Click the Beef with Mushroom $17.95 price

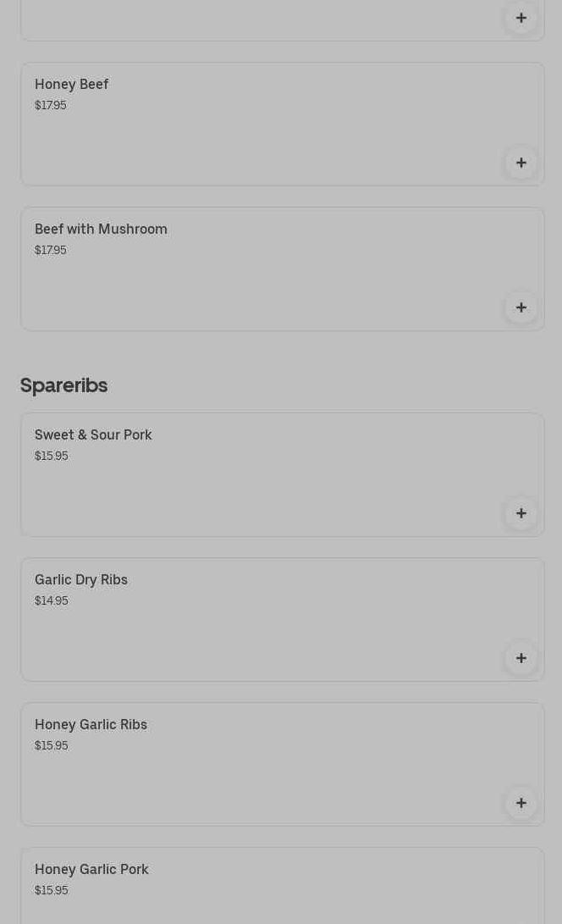(50, 250)
